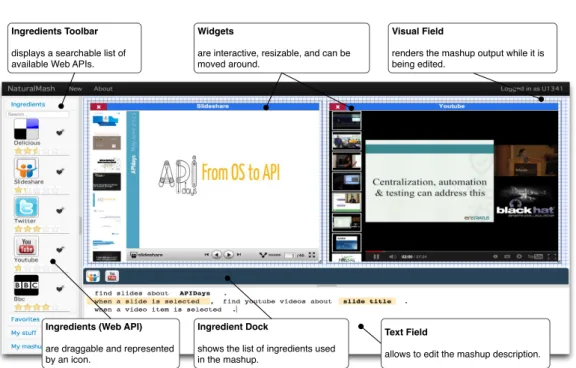Enter fullscreen in Youtube player
Viewport: 576px width, 368px height.
click(552, 256)
